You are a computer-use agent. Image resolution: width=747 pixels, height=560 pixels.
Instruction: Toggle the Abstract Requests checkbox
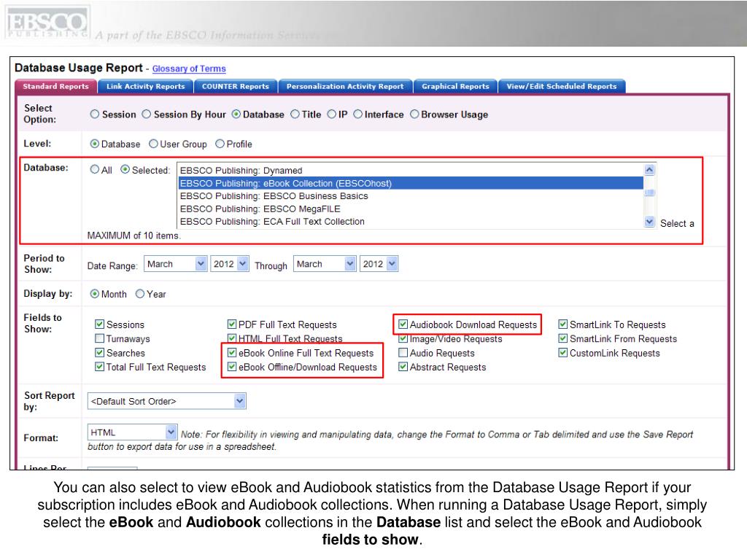(x=403, y=367)
